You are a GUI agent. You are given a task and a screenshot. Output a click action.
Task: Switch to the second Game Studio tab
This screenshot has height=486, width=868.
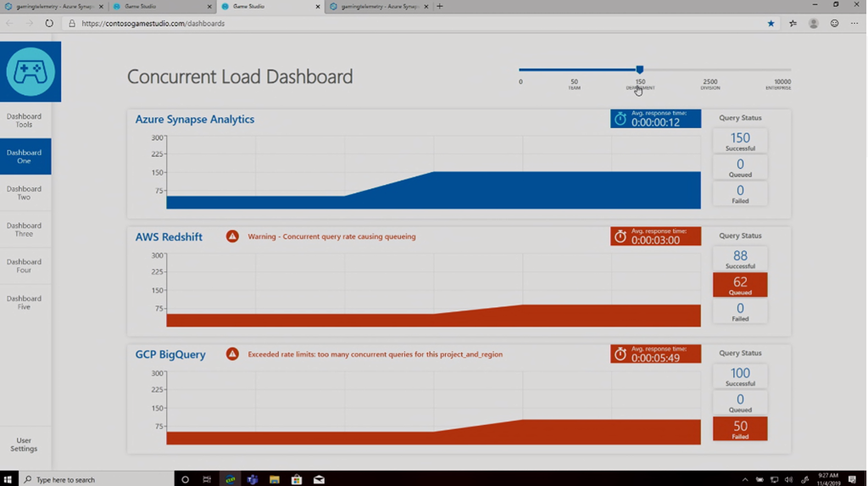(268, 7)
